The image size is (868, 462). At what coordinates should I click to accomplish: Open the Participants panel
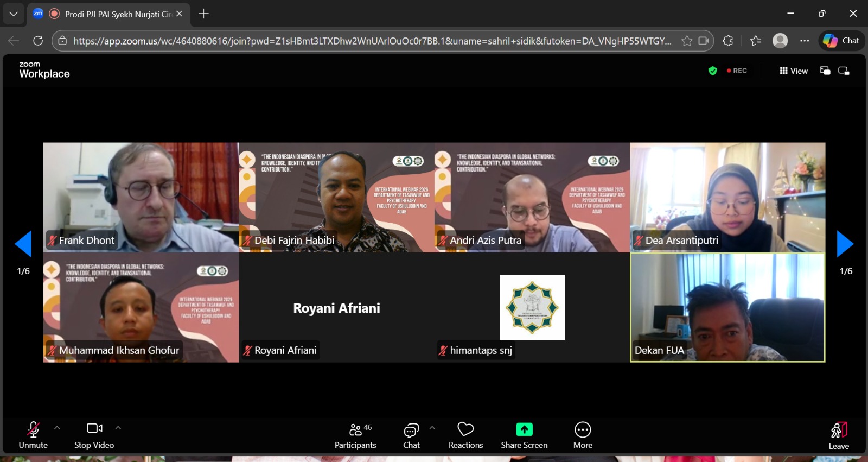355,435
